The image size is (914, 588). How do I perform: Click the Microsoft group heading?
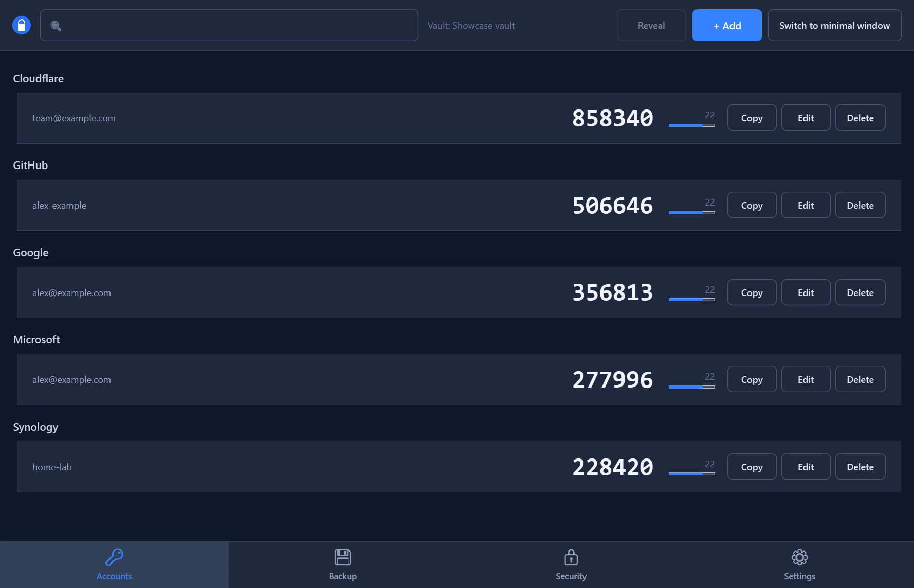tap(36, 339)
